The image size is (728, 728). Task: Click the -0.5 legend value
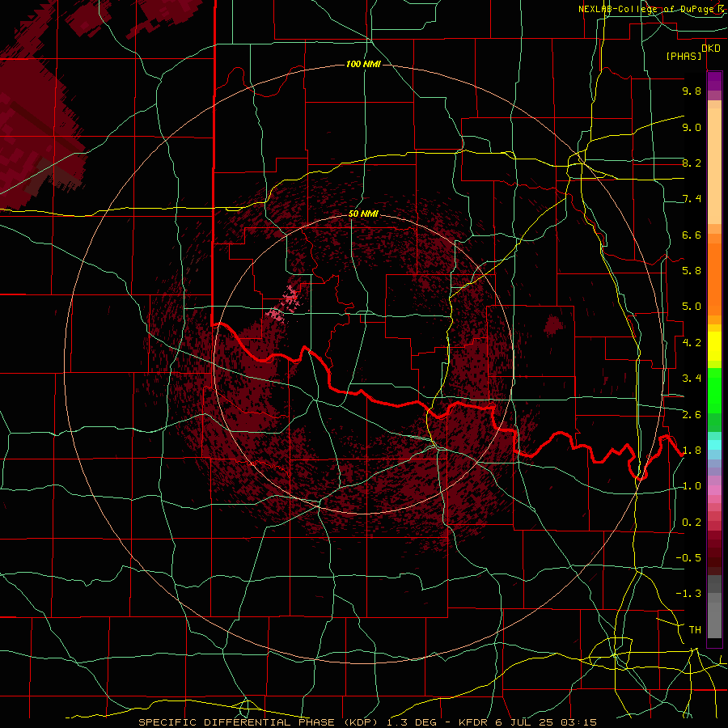[688, 558]
